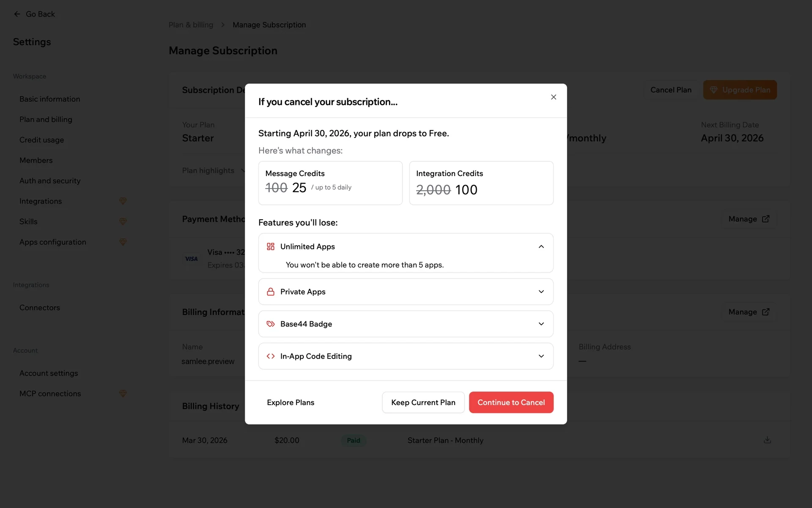Click Manage button for Billing Information
The width and height of the screenshot is (812, 508).
pos(749,312)
